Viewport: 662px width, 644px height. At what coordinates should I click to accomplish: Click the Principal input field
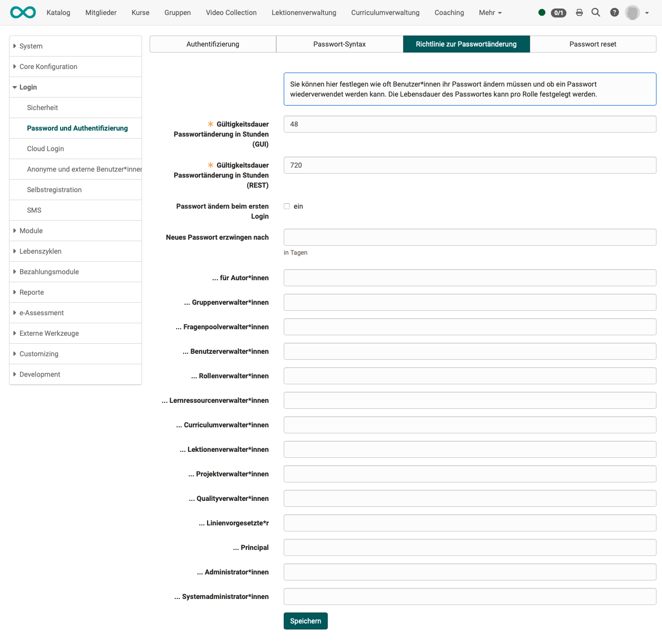470,547
